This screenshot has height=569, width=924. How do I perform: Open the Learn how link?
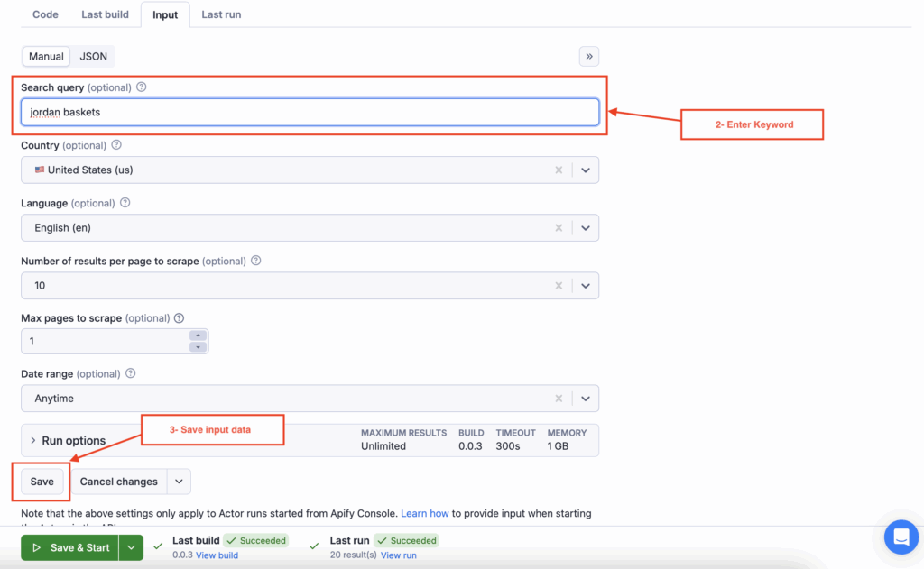[424, 513]
